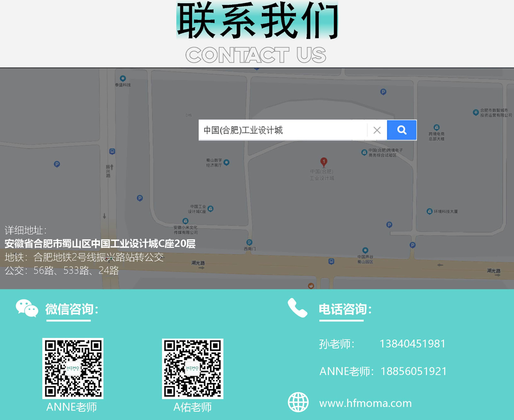Click phone number 13840451981
The image size is (514, 420).
412,344
